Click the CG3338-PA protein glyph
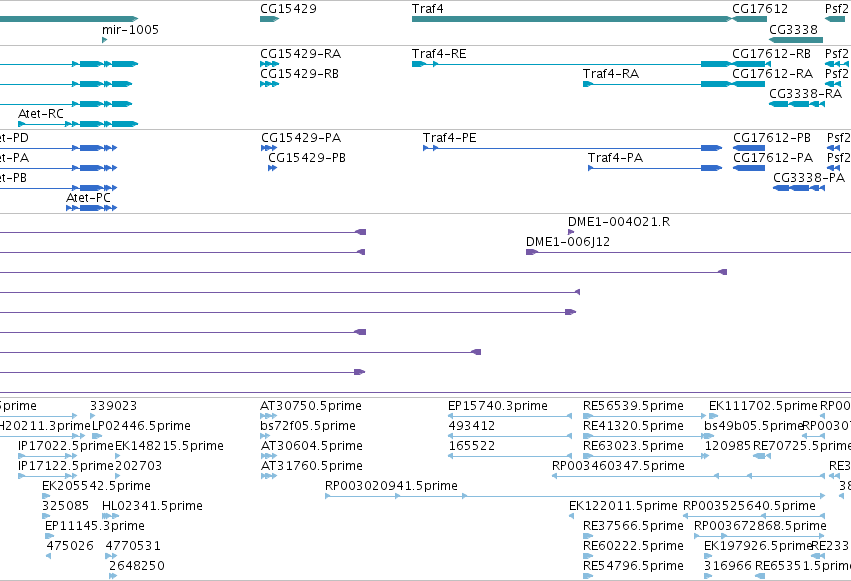Screen dimensions: 851x581 799,188
